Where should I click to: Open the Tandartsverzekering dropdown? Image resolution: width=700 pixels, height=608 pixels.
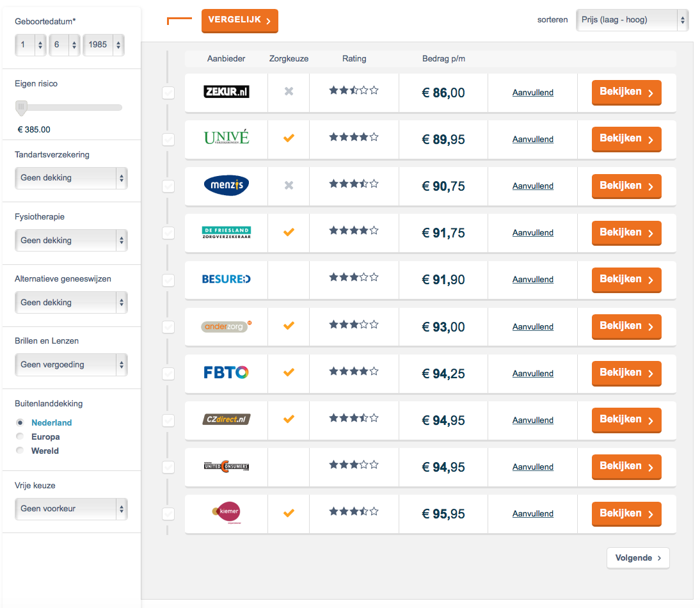71,178
